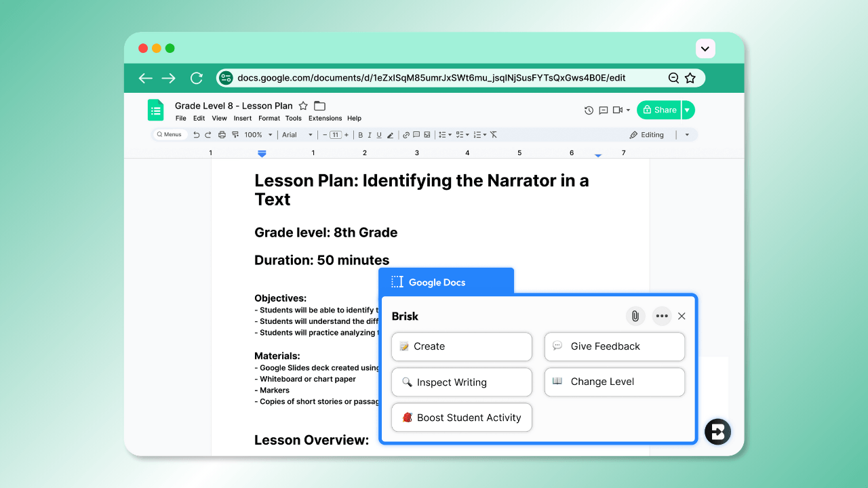
Task: Open the Format menu
Action: pyautogui.click(x=269, y=118)
